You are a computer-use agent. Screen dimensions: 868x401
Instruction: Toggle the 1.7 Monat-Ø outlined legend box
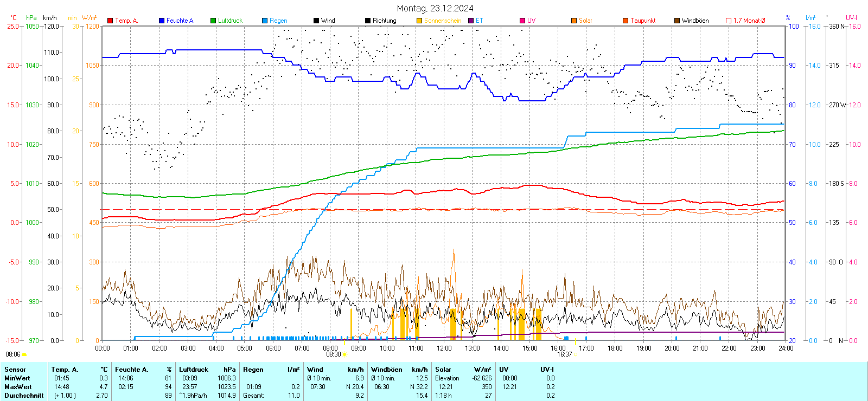pyautogui.click(x=729, y=21)
